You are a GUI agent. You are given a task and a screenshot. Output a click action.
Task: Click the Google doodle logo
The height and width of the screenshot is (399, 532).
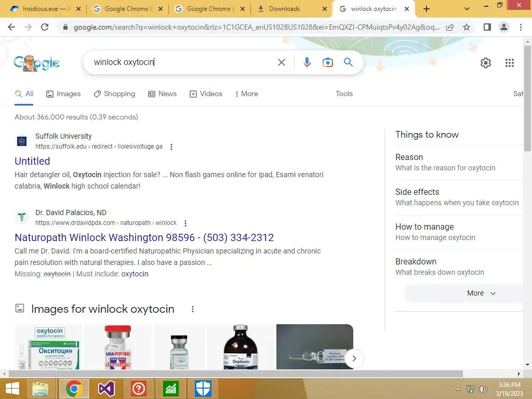point(37,63)
